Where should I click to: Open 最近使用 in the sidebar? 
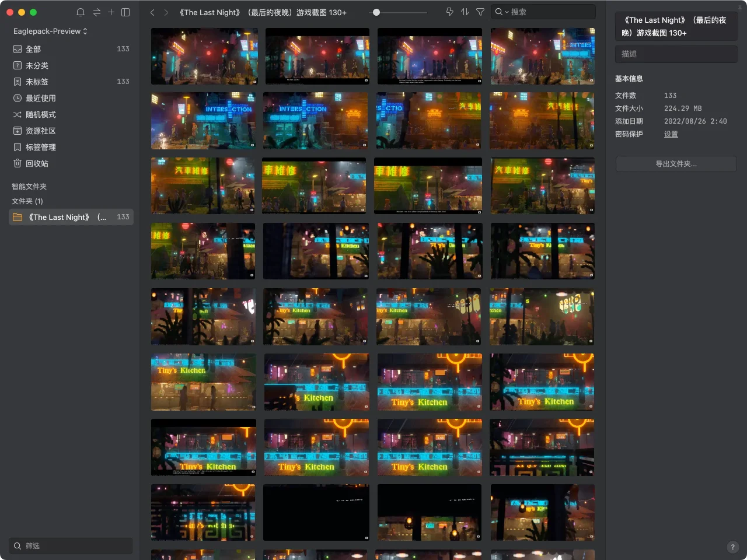click(71, 98)
